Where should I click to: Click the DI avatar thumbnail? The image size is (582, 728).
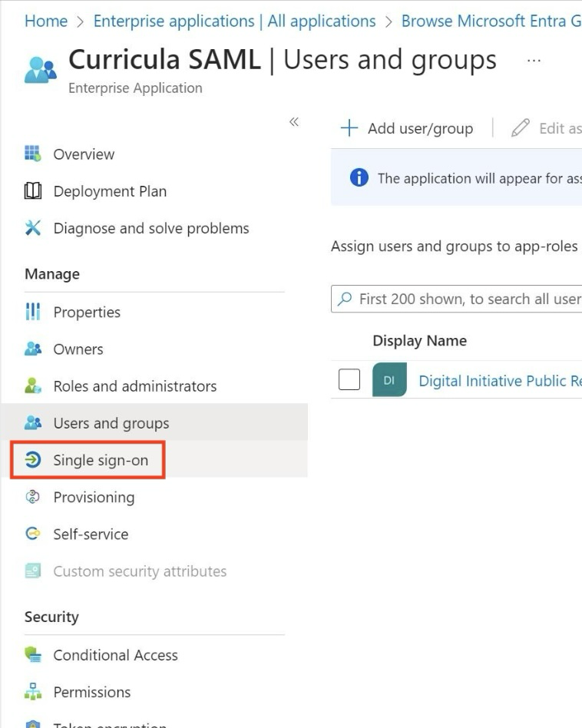[389, 380]
